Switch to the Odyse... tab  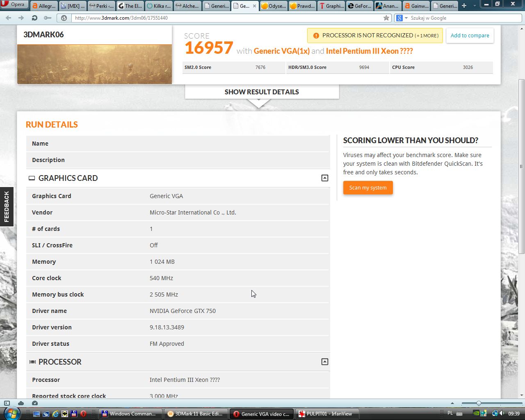tap(274, 6)
